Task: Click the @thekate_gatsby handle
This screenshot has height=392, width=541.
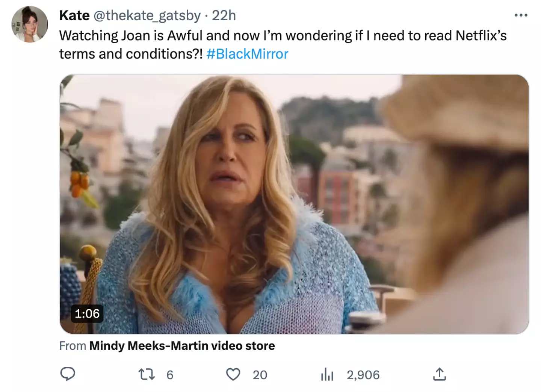Action: 147,15
